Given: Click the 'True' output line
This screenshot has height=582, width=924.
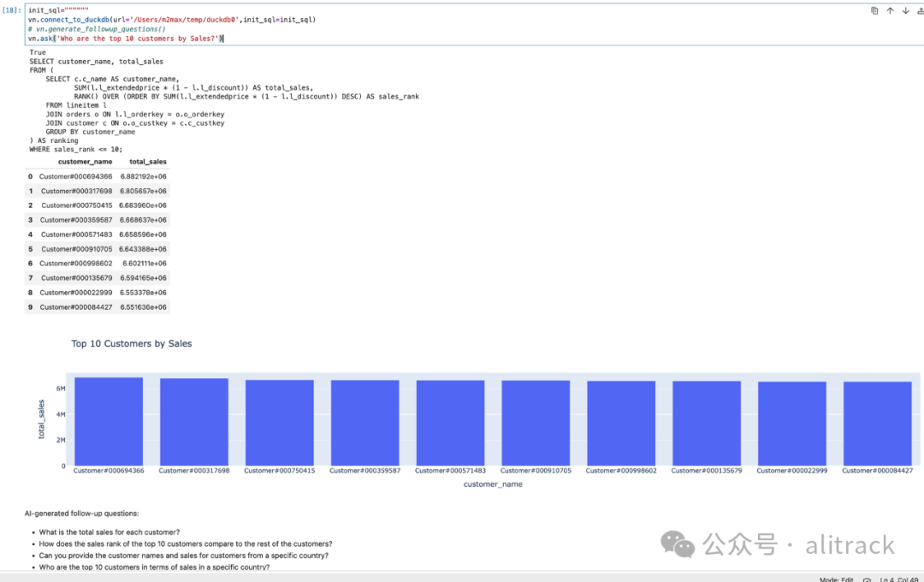Looking at the screenshot, I should coord(38,52).
